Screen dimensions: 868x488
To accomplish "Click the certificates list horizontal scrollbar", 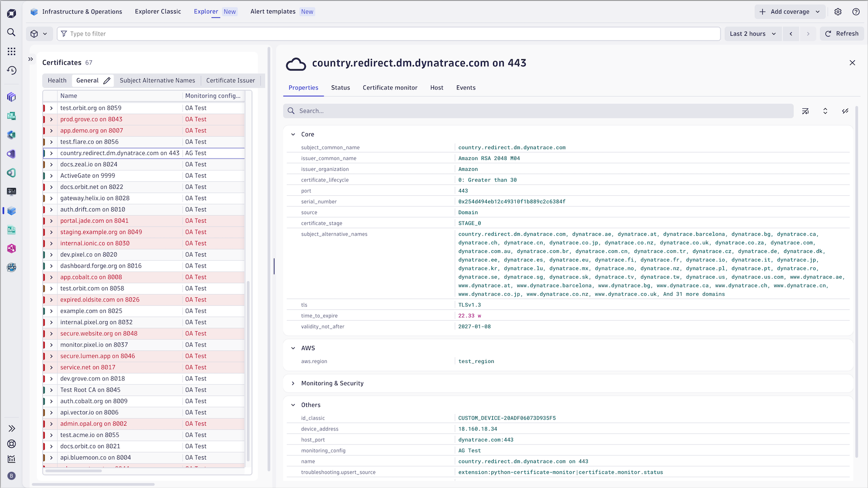I will coord(73,471).
